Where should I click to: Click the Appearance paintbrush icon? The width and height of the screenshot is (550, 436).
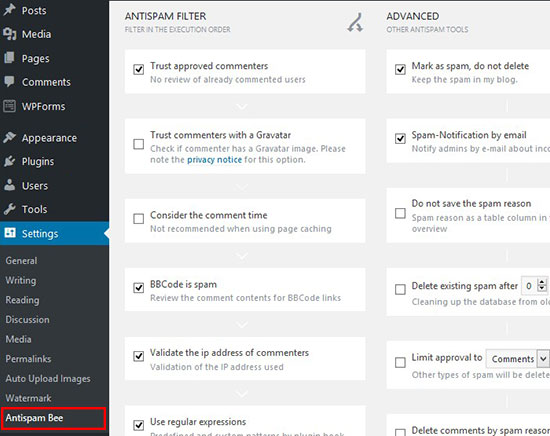click(x=9, y=137)
